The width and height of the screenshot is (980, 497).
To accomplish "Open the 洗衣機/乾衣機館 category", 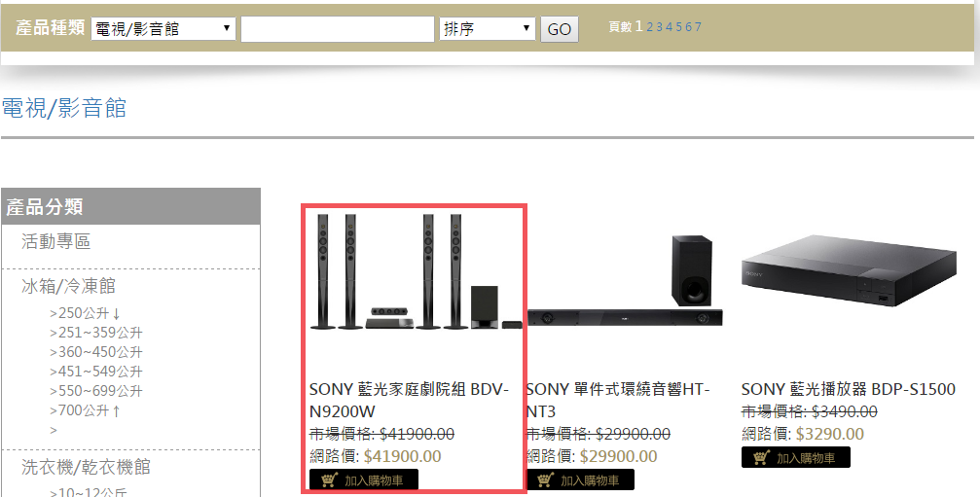I will click(87, 467).
